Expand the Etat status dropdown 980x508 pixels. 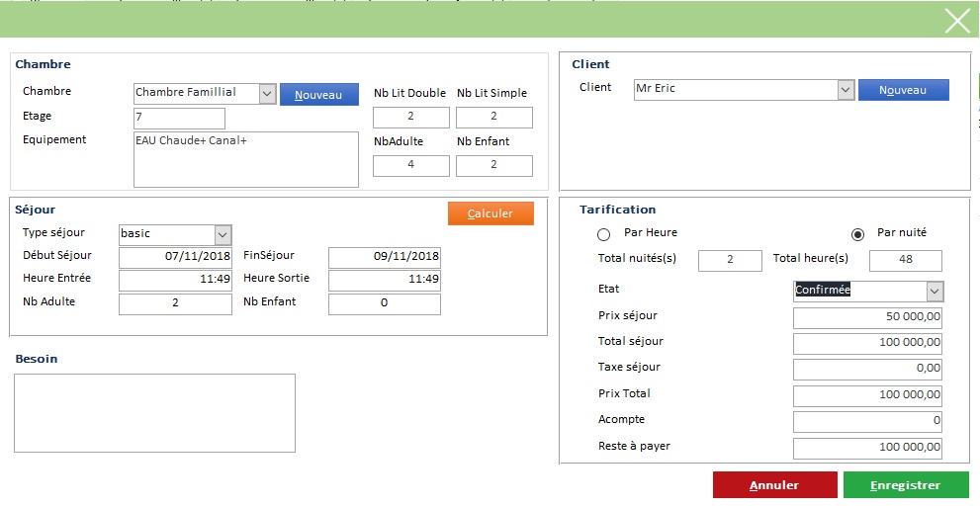pyautogui.click(x=934, y=292)
